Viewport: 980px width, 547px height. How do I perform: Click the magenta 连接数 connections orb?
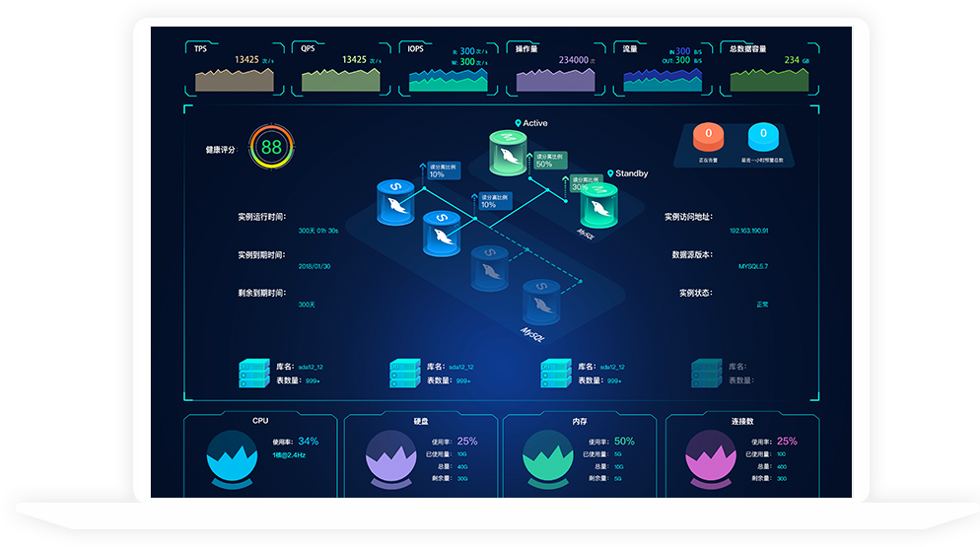coord(711,459)
